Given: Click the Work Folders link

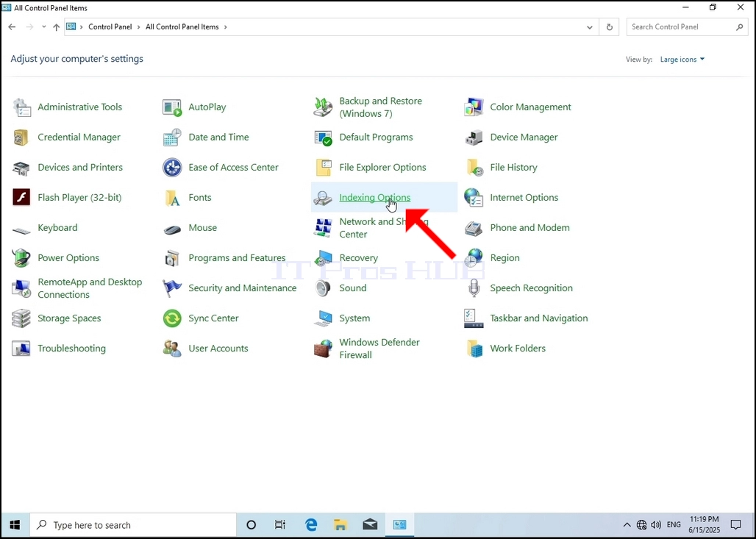Looking at the screenshot, I should pyautogui.click(x=518, y=348).
